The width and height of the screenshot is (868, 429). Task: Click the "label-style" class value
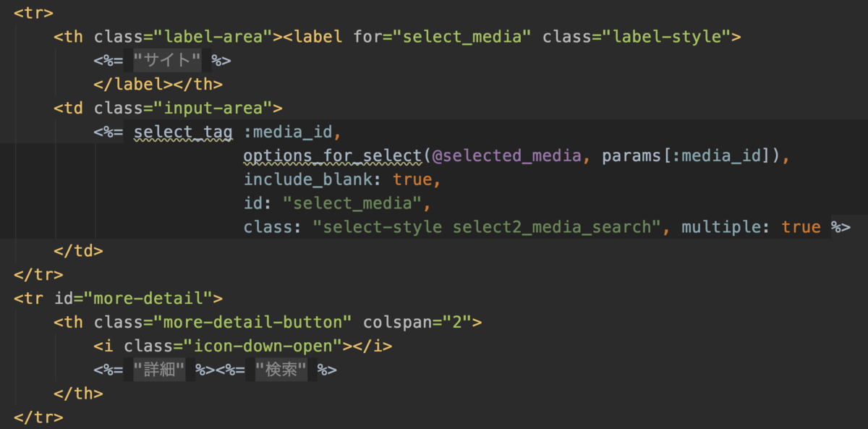point(667,36)
